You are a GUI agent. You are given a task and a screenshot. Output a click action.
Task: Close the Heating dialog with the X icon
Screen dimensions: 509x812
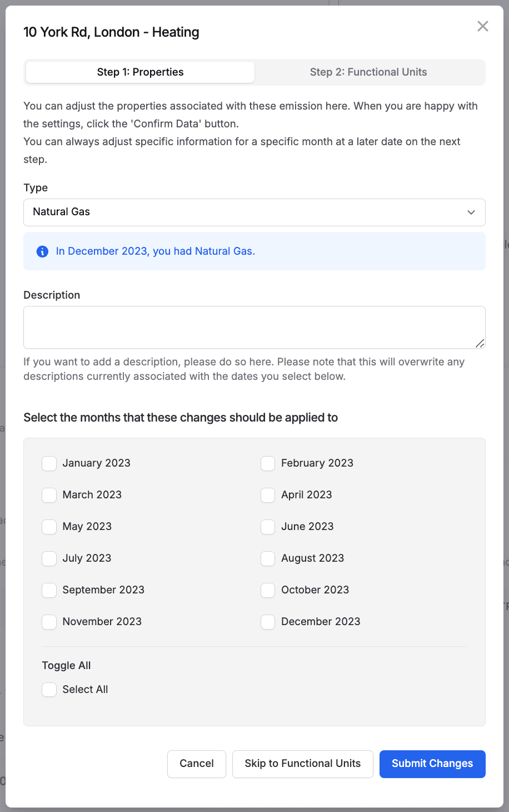click(x=483, y=26)
